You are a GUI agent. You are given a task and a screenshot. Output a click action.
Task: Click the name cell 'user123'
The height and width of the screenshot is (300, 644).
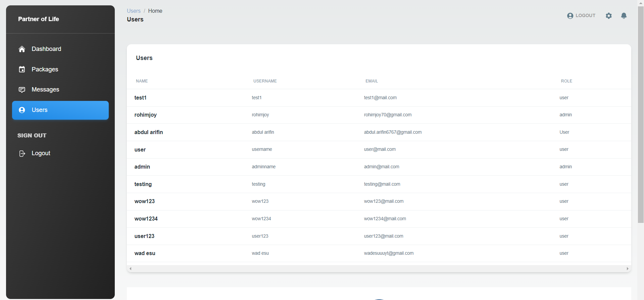point(144,236)
